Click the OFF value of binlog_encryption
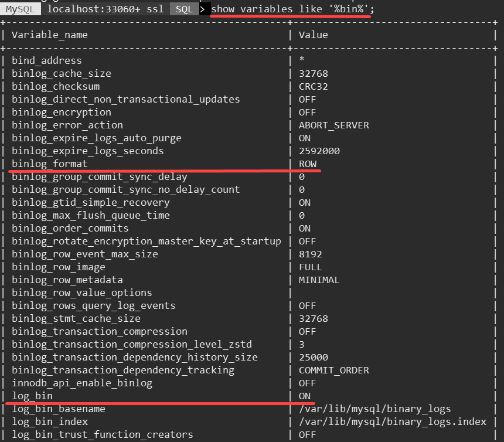This screenshot has width=504, height=442. pos(306,112)
